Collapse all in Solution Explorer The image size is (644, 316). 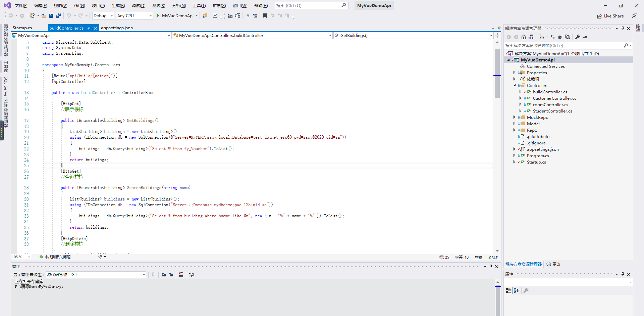coord(560,37)
